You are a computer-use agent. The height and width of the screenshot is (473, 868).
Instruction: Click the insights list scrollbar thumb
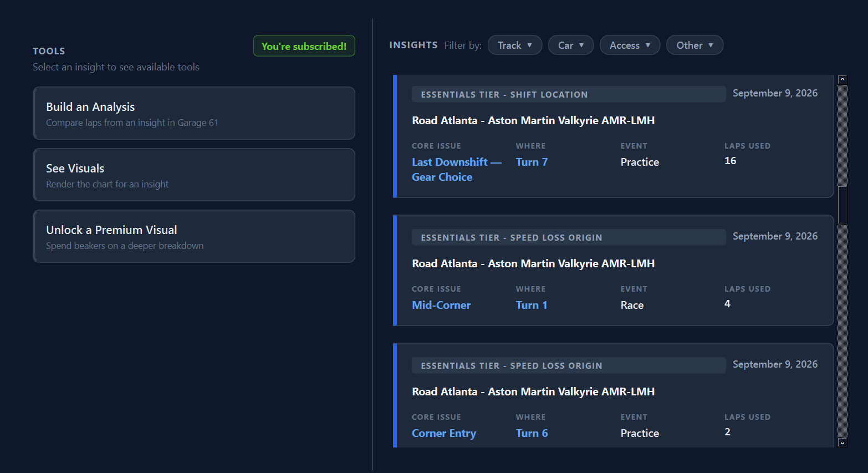pos(843,205)
